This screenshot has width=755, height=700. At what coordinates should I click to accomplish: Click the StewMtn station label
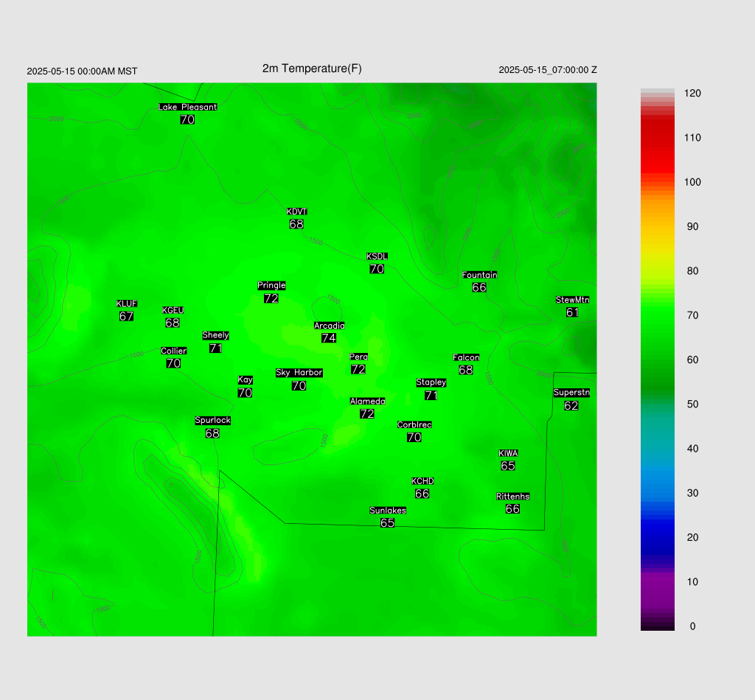[x=572, y=300]
